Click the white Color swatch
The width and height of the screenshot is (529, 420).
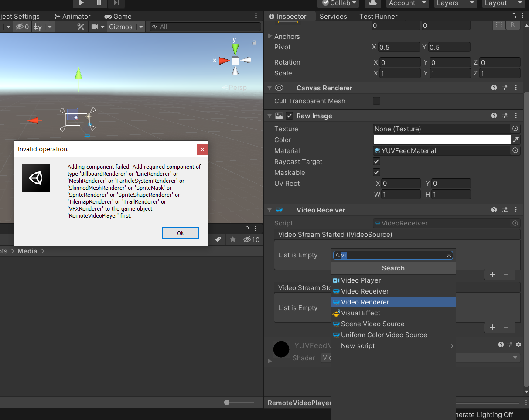(x=442, y=140)
